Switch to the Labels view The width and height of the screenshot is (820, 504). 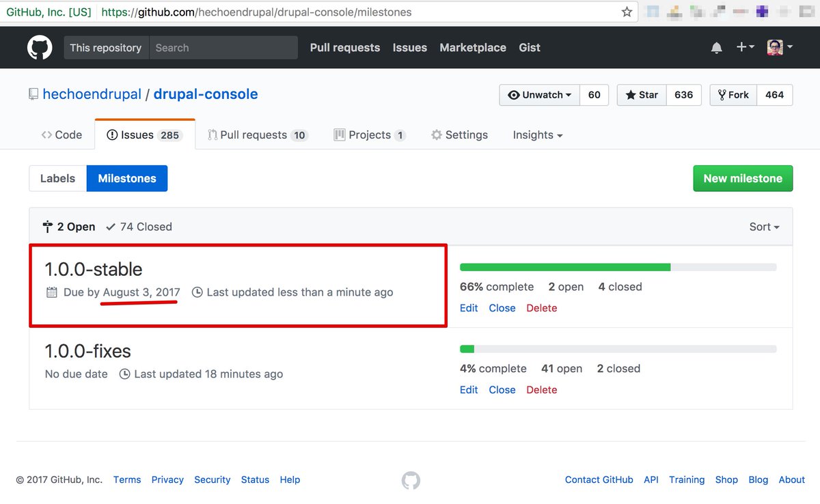click(x=57, y=178)
